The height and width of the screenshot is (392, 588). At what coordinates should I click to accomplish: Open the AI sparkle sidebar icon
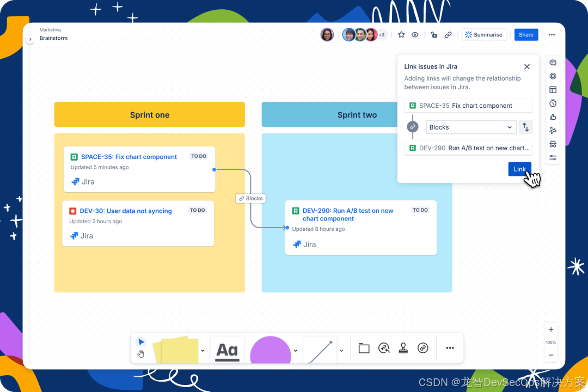(553, 76)
